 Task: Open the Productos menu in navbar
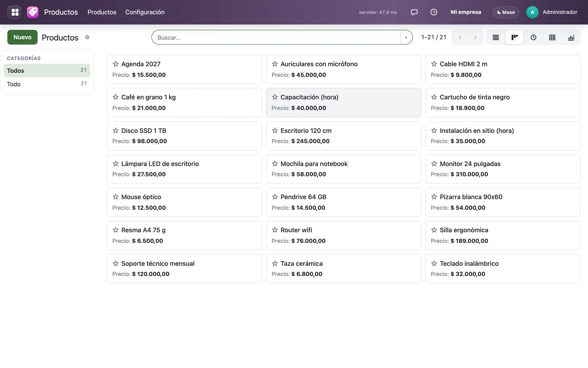click(x=102, y=12)
